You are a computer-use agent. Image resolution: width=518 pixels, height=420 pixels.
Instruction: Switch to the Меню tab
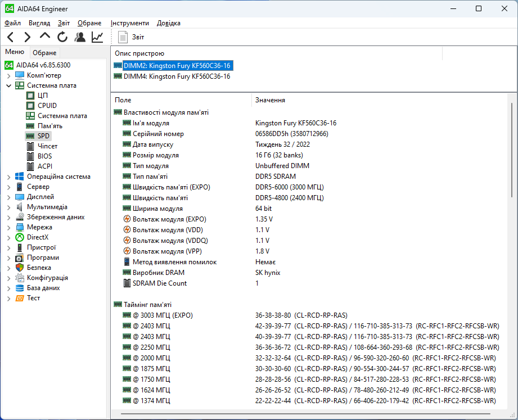[x=15, y=52]
